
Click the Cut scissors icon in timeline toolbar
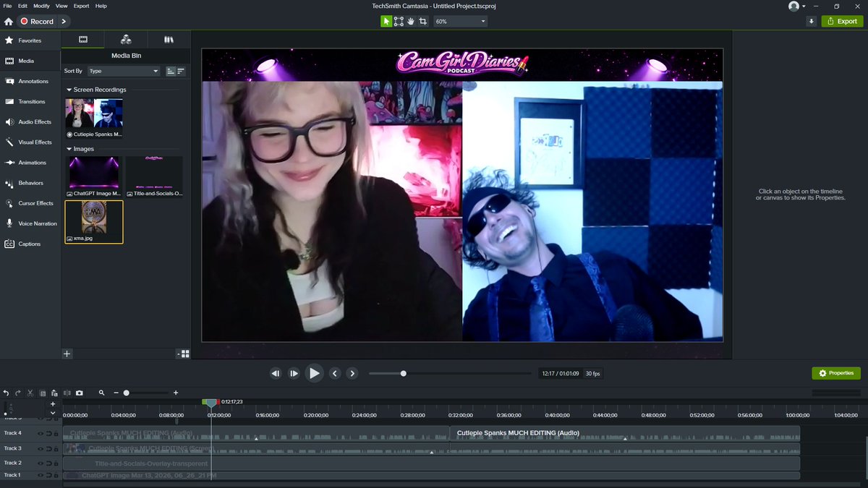(30, 393)
